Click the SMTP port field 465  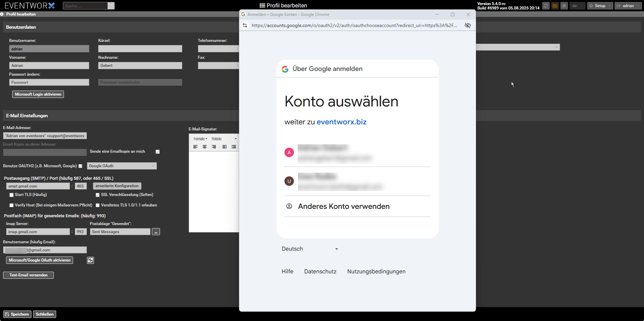pyautogui.click(x=81, y=186)
